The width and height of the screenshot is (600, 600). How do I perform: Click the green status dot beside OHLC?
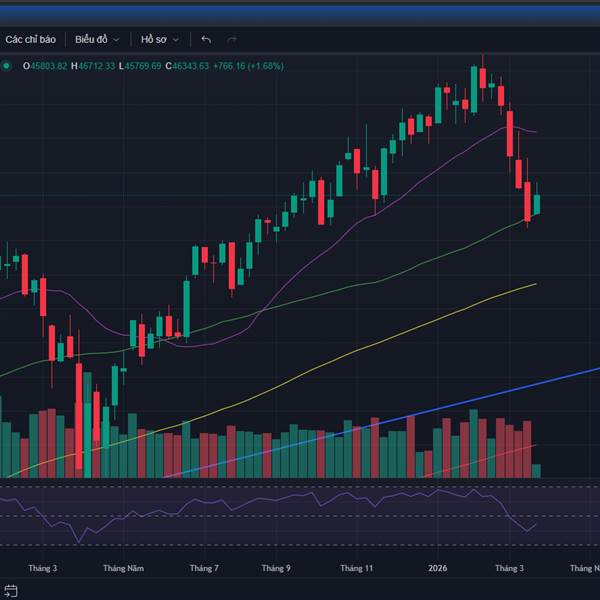[x=7, y=66]
